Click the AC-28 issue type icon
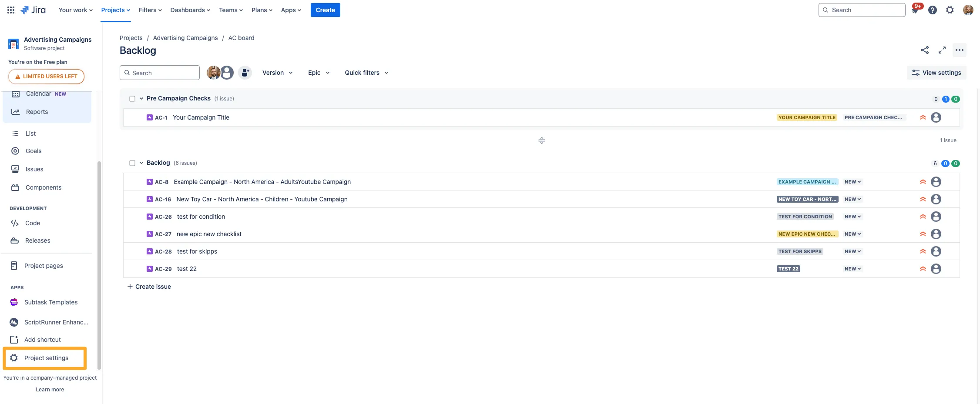This screenshot has width=980, height=404. (x=150, y=251)
